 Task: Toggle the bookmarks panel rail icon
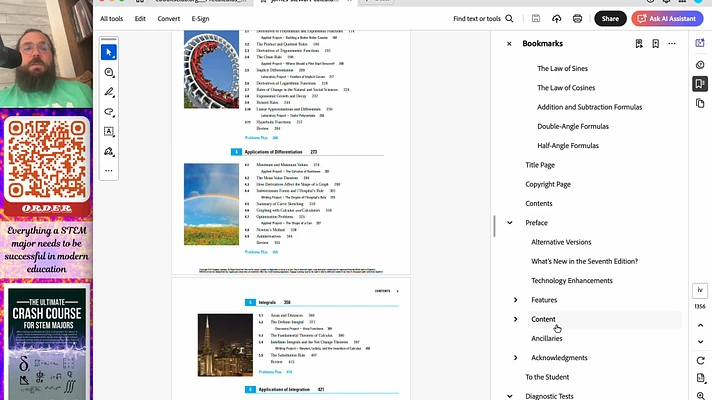[x=700, y=84]
